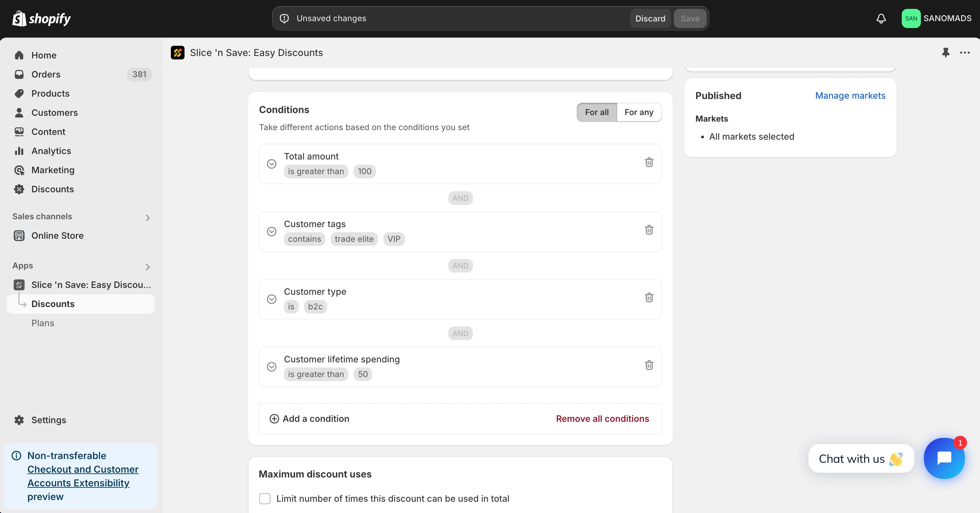Click trash icon for Customer tags condition
This screenshot has width=980, height=513.
pos(649,230)
